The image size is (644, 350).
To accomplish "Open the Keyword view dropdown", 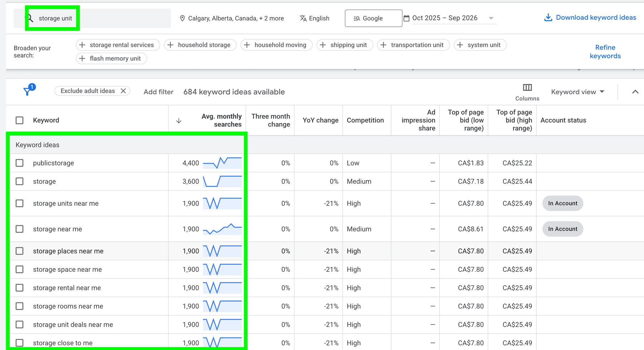I will pos(578,92).
